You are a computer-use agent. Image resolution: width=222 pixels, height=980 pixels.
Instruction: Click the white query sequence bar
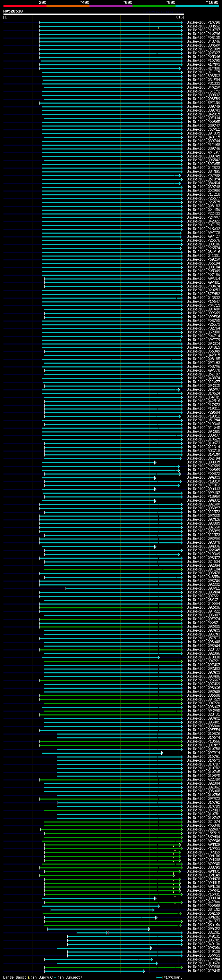point(93,15)
